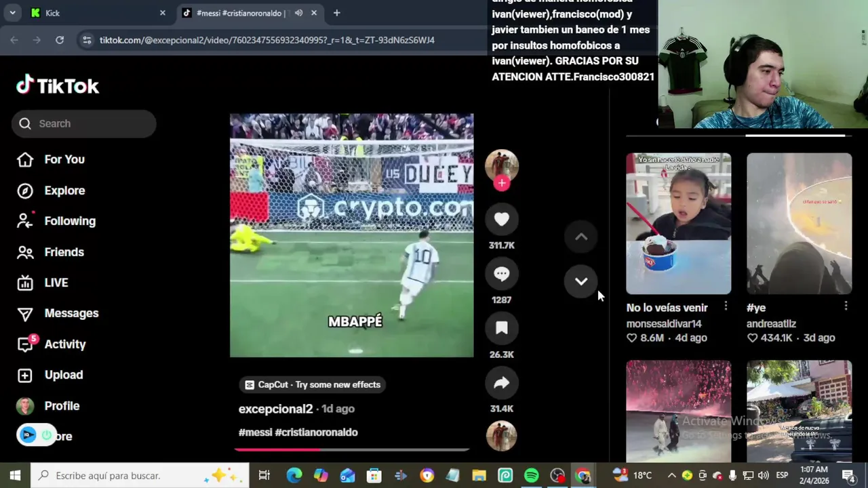The image size is (868, 488).
Task: Go to the previous video with up chevron
Action: click(581, 237)
